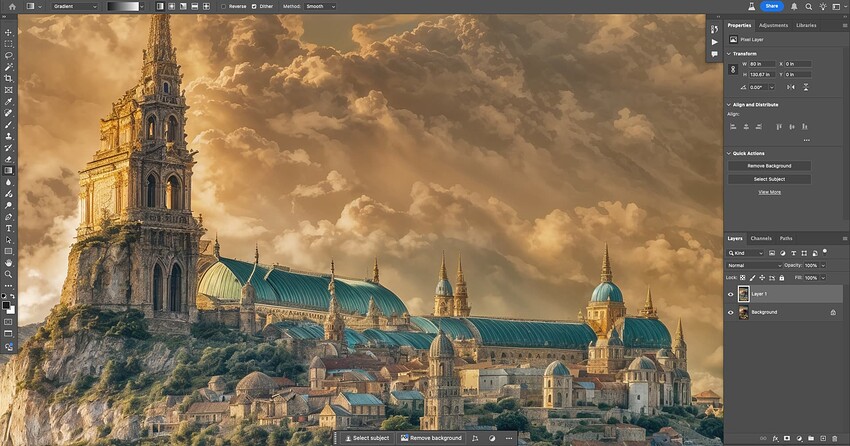Open the View More link
The image size is (850, 446).
pyautogui.click(x=769, y=192)
